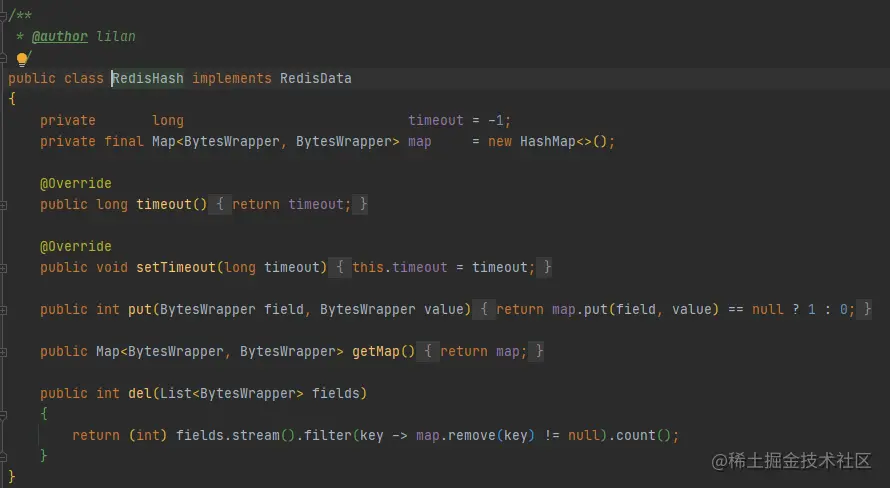Screen dimensions: 890x488
Task: Click the yellow lightbulb quick-fix icon
Action: [22, 58]
